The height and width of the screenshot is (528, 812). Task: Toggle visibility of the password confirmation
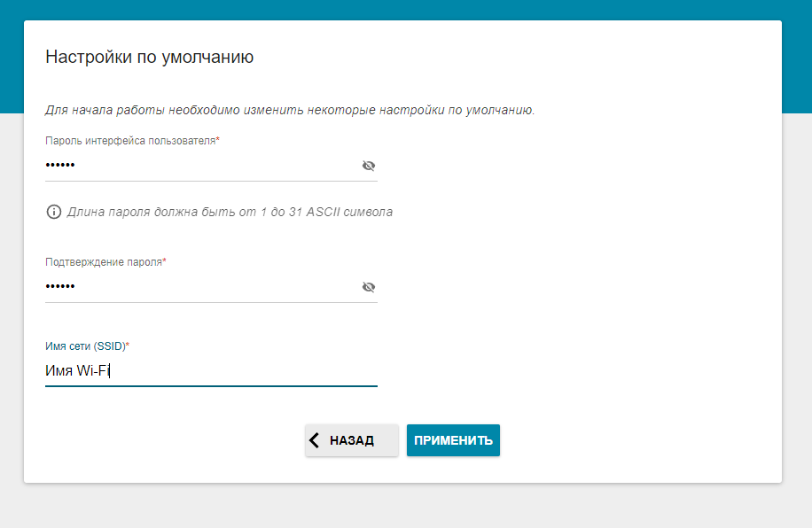pos(369,287)
